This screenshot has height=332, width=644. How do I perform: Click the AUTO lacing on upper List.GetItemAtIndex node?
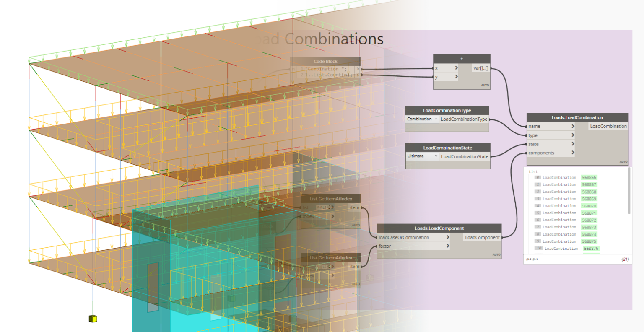[356, 225]
